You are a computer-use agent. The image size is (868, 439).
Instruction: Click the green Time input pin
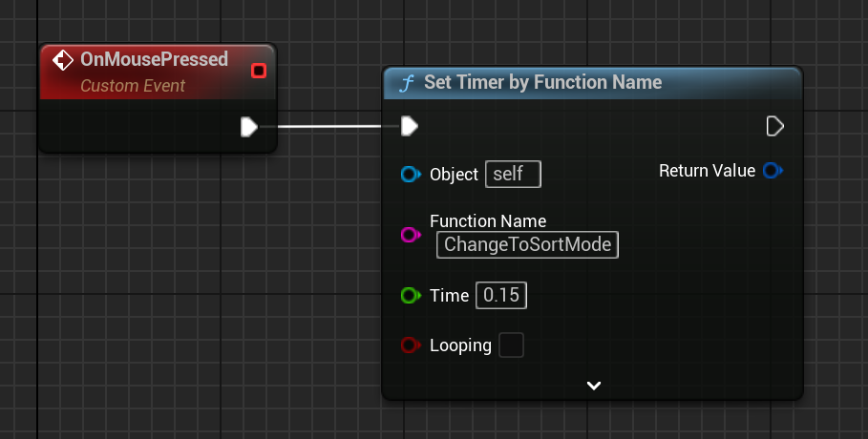(x=411, y=295)
